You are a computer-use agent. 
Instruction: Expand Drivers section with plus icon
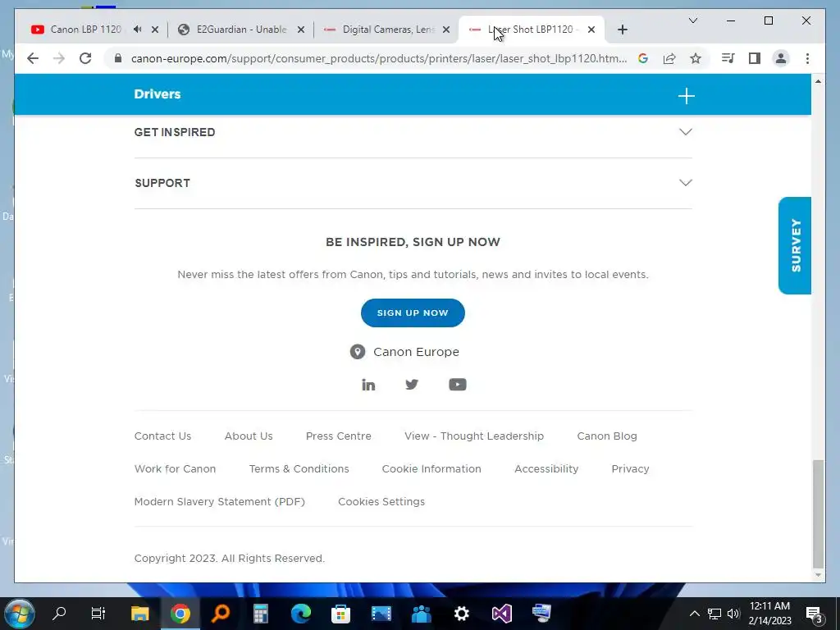coord(687,96)
